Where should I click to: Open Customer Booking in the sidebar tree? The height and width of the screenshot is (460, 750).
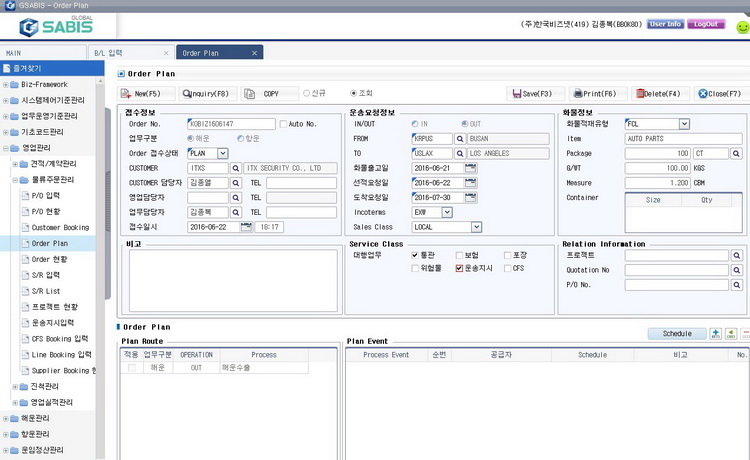[60, 227]
